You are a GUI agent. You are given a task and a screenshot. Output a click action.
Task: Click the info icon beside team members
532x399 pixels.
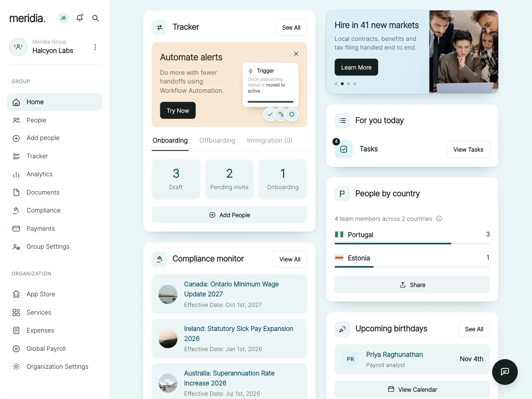pyautogui.click(x=439, y=218)
